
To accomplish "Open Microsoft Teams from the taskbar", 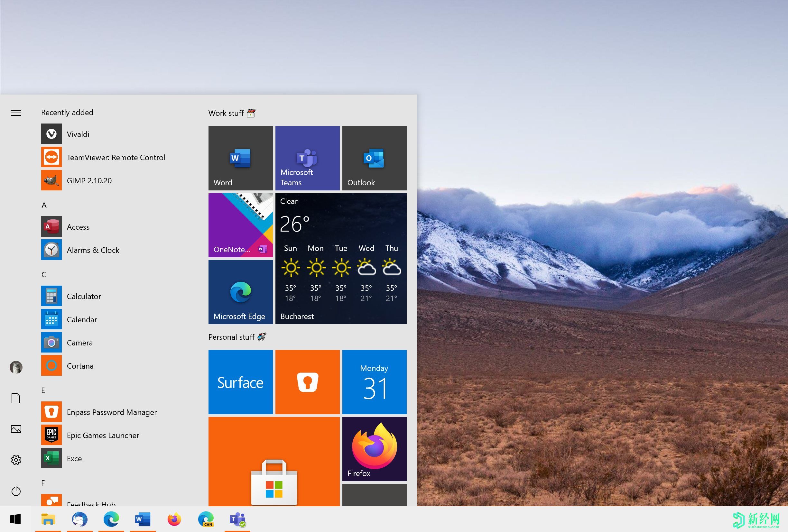I will [237, 519].
